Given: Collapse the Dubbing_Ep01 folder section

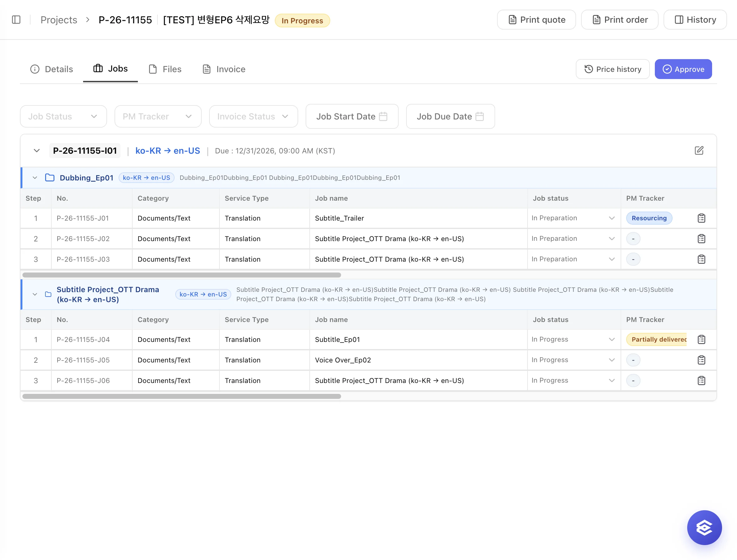Looking at the screenshot, I should click(35, 178).
